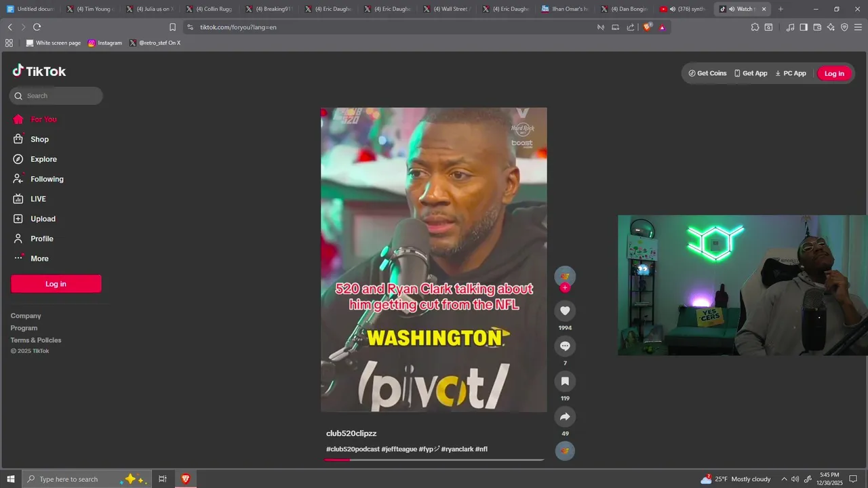Open a new browser tab
The image size is (868, 488).
tap(781, 9)
